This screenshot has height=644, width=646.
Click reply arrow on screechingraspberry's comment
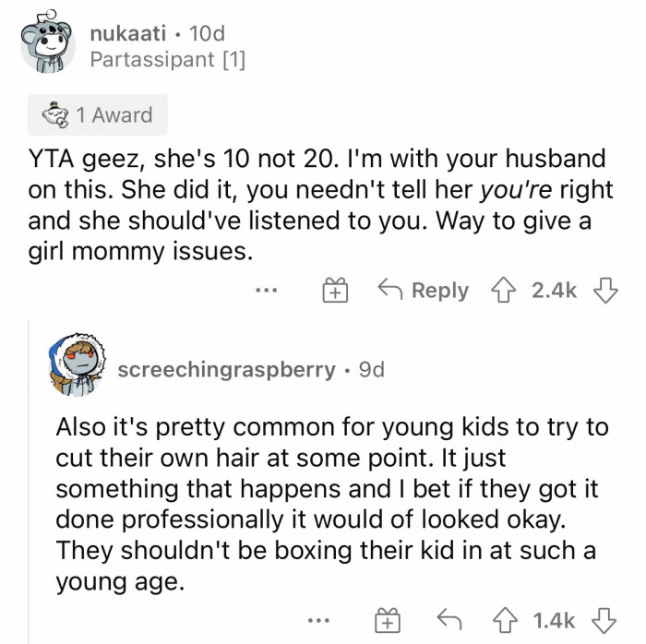(448, 615)
